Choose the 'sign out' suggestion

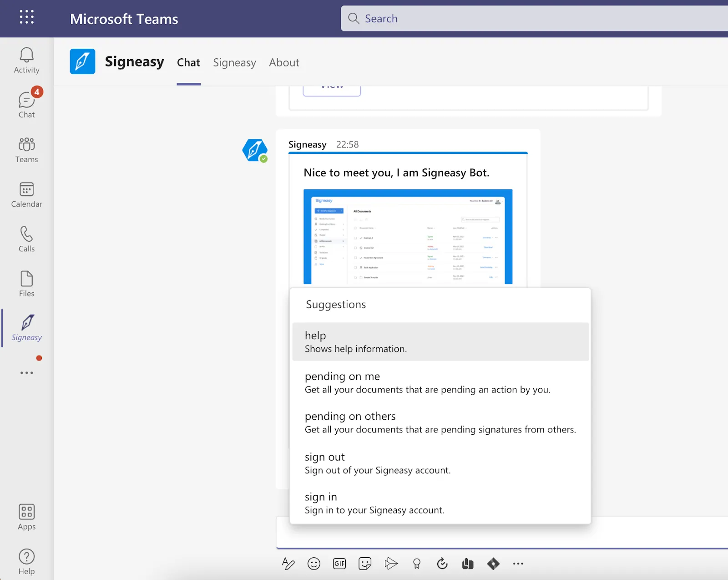point(440,463)
